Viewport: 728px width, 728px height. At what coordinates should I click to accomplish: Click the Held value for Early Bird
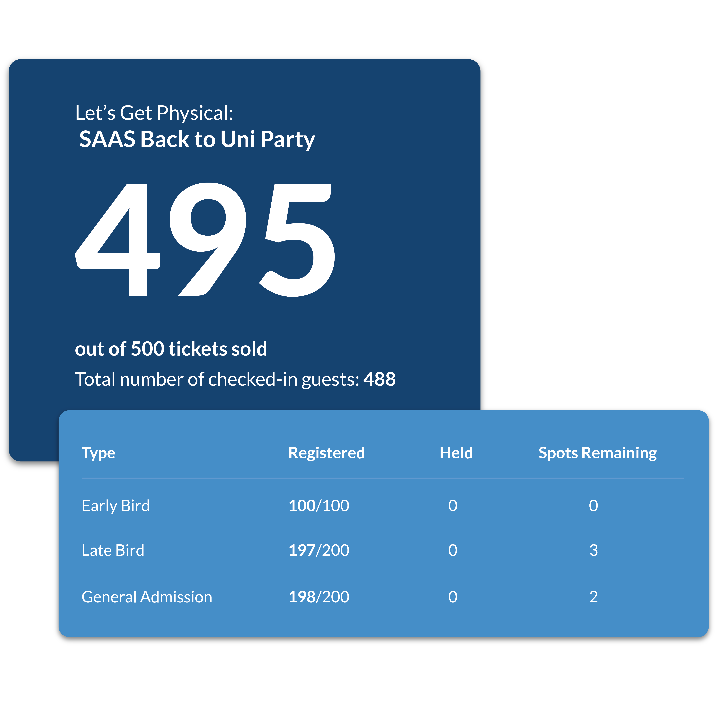(453, 506)
